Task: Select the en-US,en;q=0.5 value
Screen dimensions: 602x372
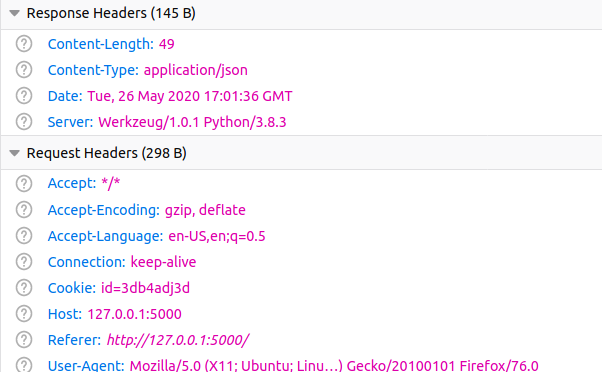Action: [217, 236]
